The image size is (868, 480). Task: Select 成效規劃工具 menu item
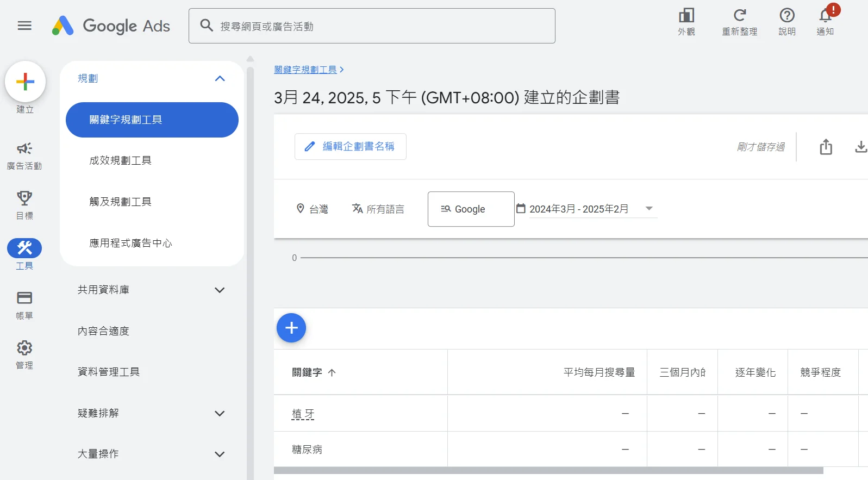121,160
